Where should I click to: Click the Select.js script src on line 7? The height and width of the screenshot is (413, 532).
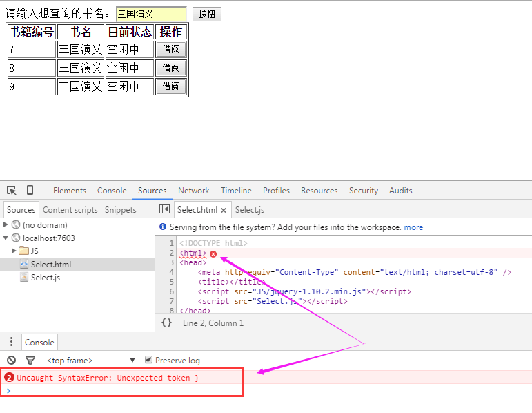pos(277,301)
